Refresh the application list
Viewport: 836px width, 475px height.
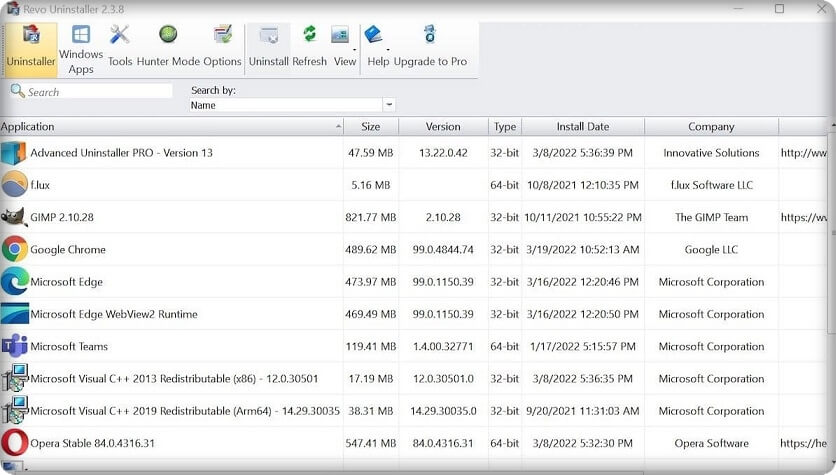point(309,47)
